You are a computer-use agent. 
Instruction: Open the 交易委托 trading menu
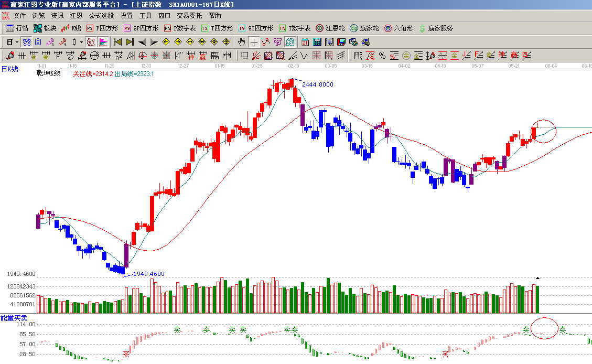tap(189, 16)
